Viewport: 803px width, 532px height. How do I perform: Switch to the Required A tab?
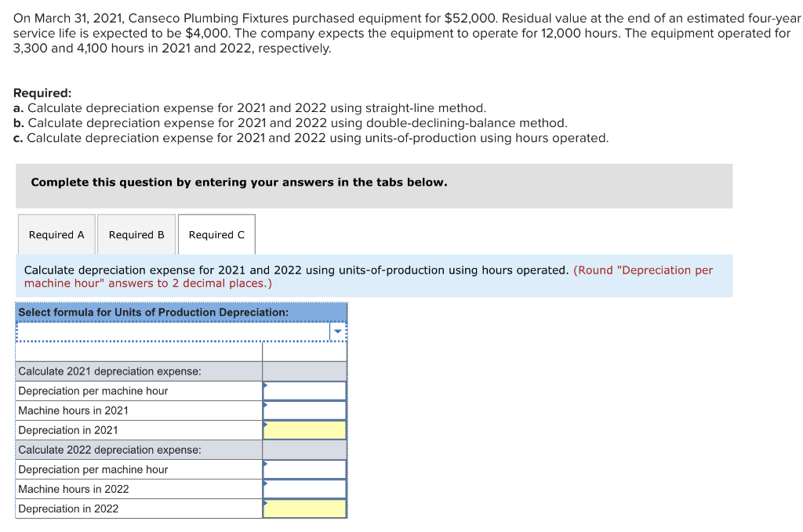point(56,234)
